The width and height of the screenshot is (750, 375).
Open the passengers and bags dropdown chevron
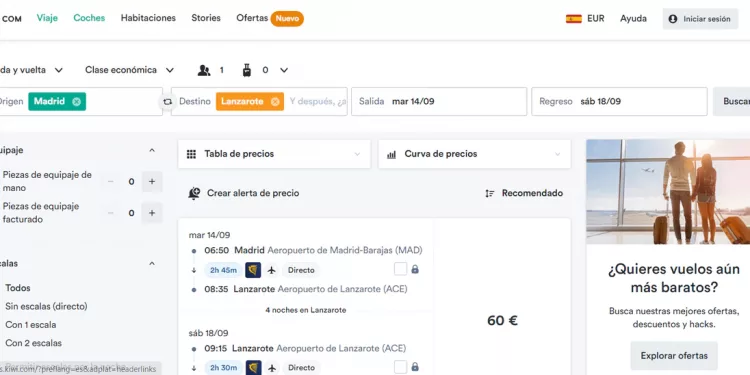(284, 70)
